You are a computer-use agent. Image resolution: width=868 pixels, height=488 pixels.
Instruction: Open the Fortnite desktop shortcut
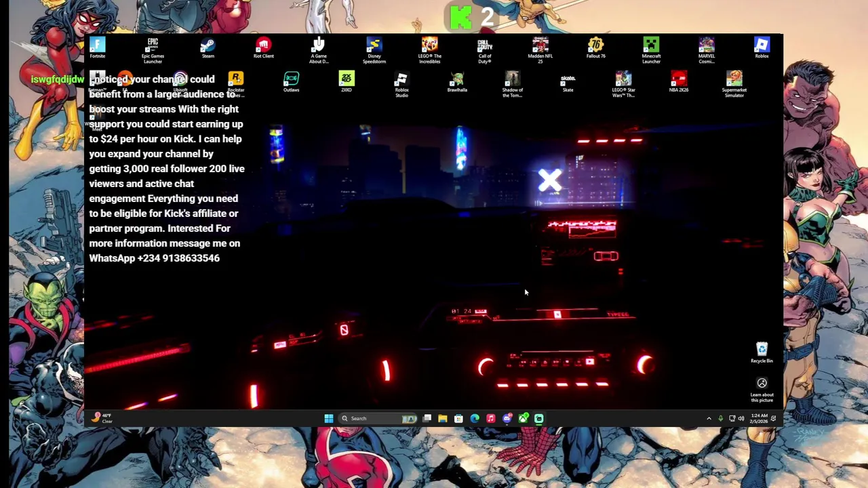click(x=98, y=48)
